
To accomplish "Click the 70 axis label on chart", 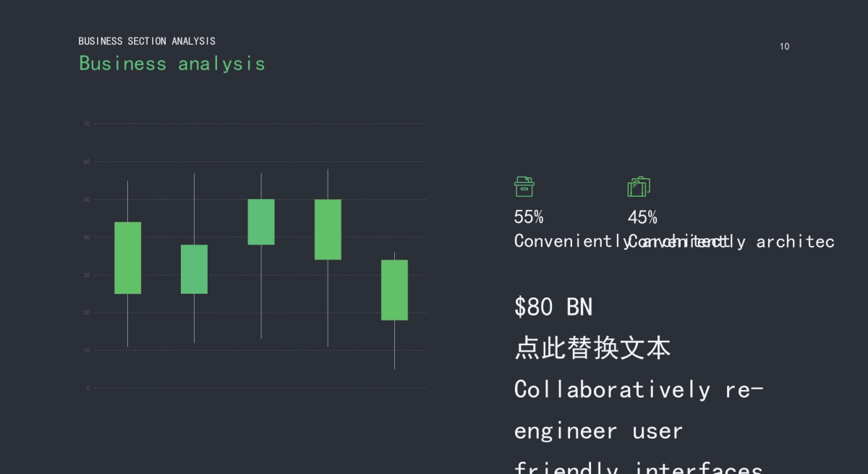I will tap(87, 124).
